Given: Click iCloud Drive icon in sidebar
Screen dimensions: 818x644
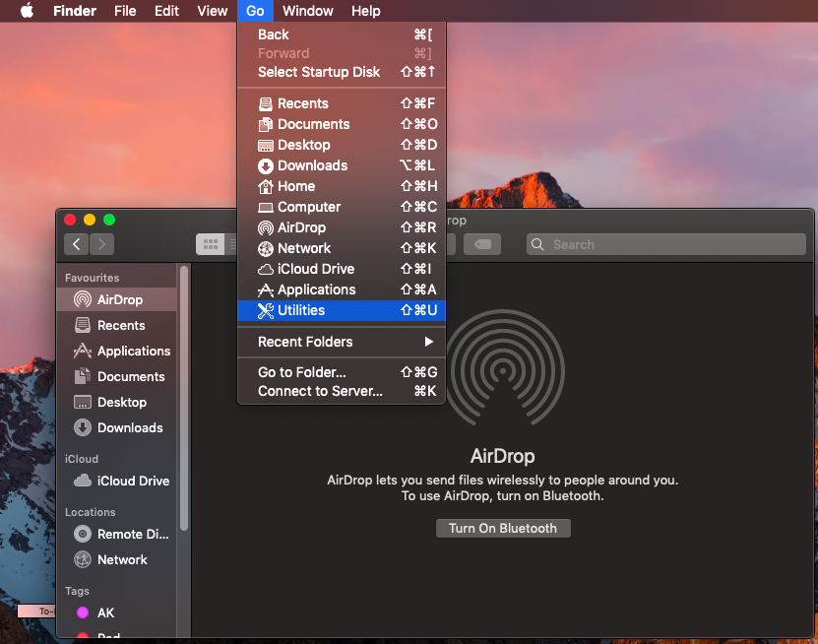Looking at the screenshot, I should click(83, 481).
